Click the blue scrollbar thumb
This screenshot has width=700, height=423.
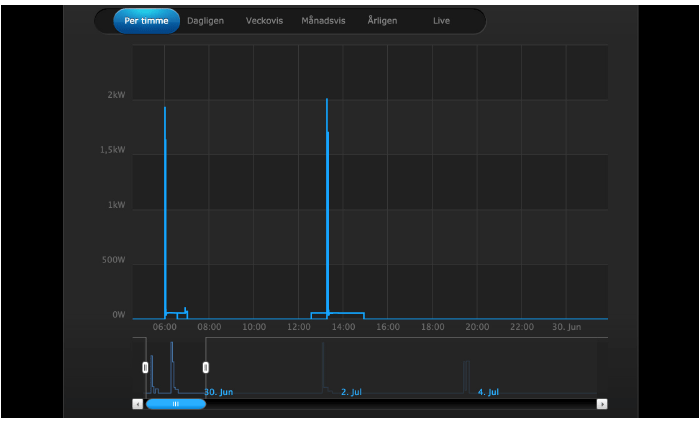[176, 404]
